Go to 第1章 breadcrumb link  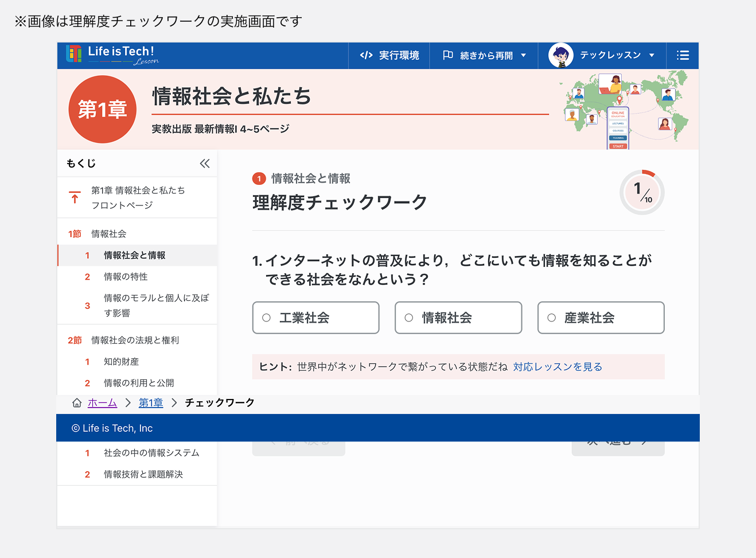(151, 403)
